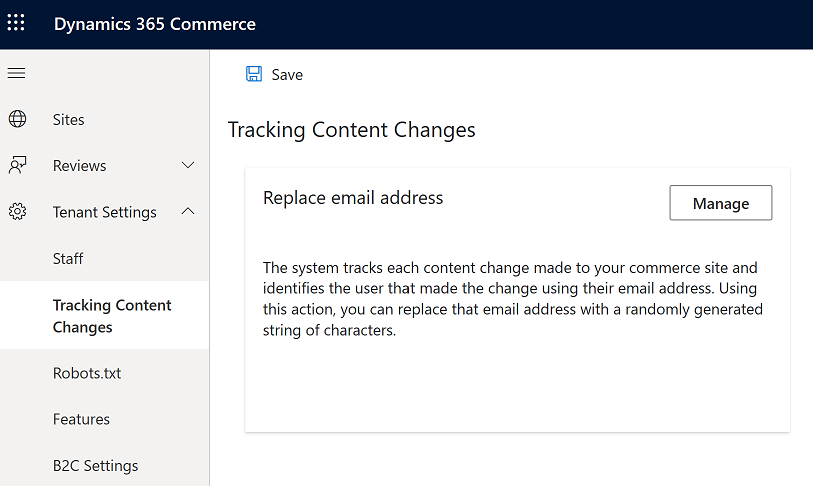Navigate to B2C Settings

click(x=95, y=465)
